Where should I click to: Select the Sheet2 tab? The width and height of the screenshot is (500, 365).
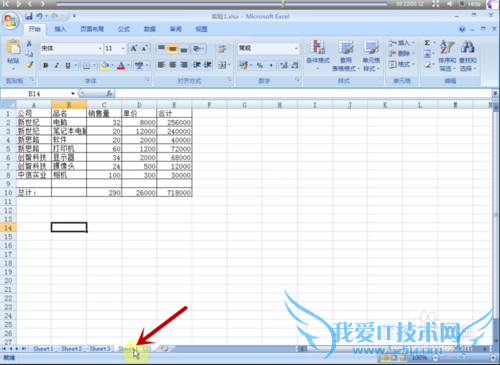click(x=72, y=349)
